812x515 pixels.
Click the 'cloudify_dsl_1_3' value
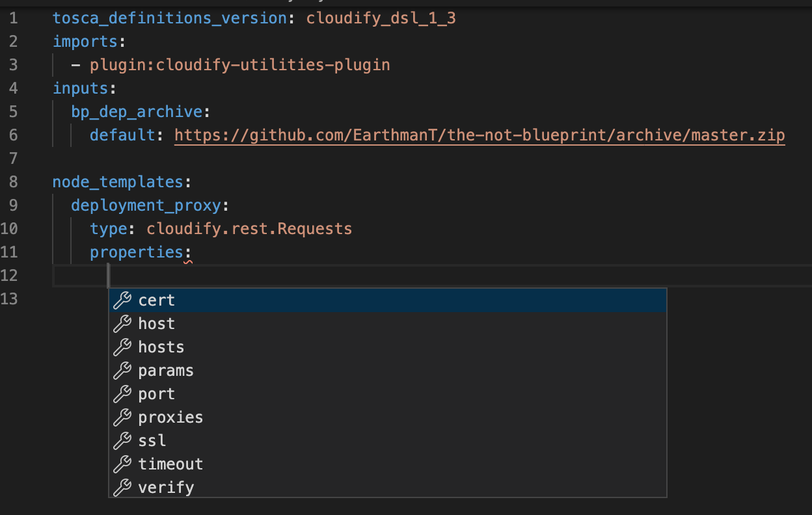pyautogui.click(x=381, y=18)
